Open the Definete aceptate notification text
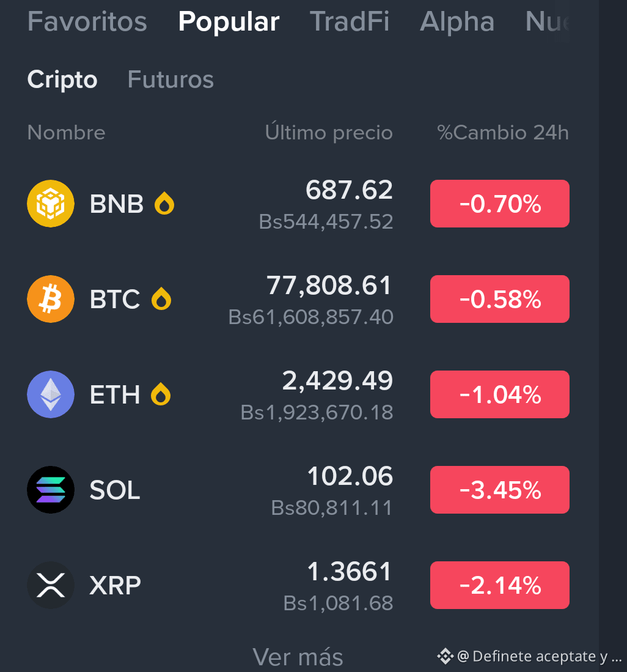The image size is (627, 672). 539,656
